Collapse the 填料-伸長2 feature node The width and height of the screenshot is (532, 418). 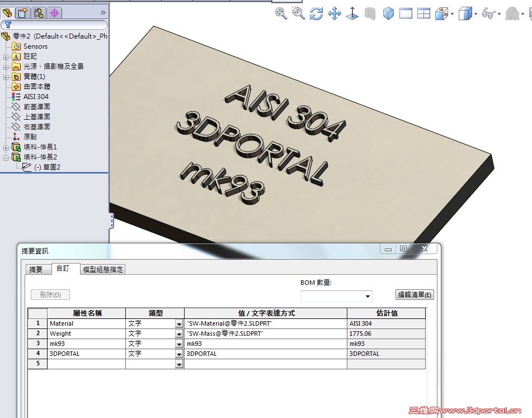6,158
